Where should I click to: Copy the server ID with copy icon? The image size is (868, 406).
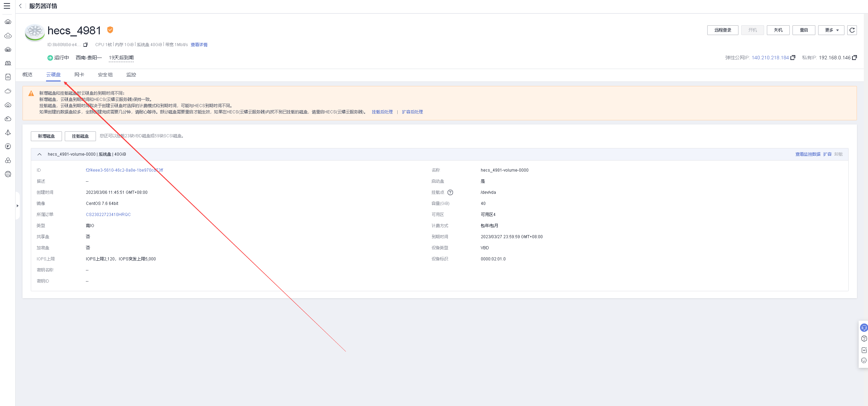(86, 45)
